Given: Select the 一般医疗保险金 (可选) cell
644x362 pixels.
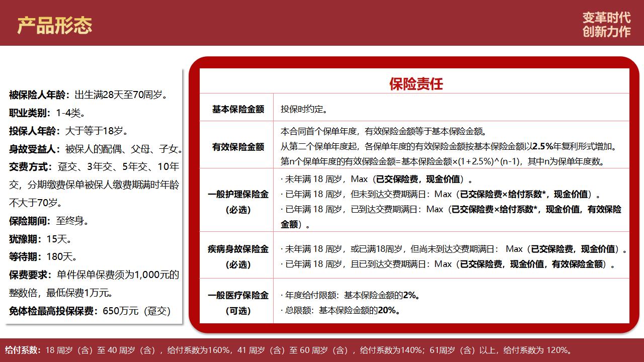Looking at the screenshot, I should (x=237, y=303).
